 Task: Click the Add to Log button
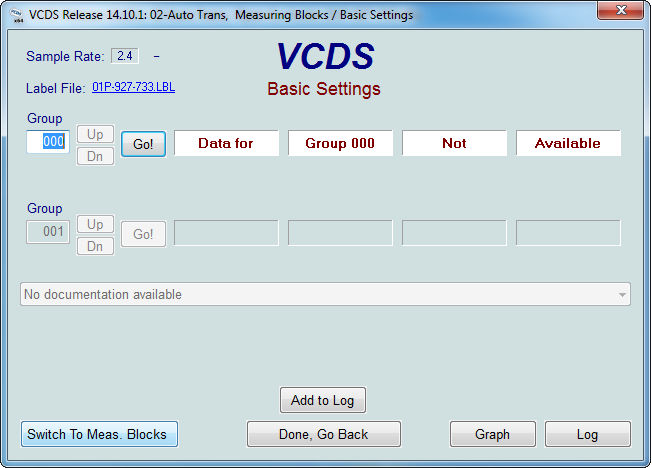click(323, 400)
